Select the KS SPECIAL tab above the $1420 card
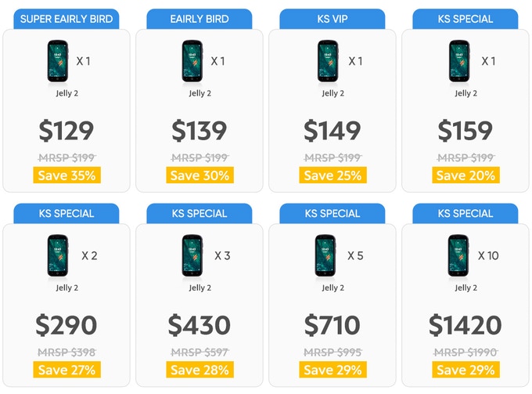This screenshot has height=394, width=532. point(465,213)
